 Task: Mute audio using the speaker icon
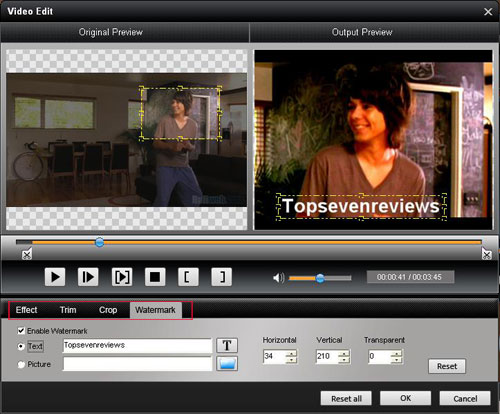click(279, 278)
